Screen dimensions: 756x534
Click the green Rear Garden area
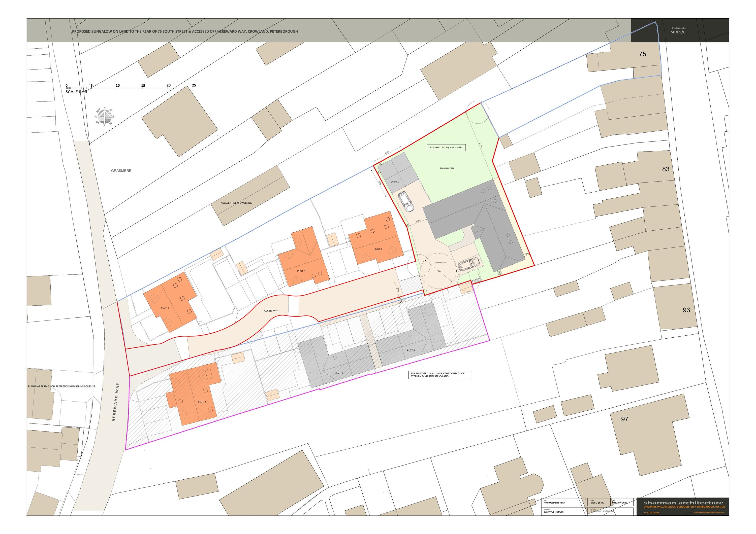point(447,168)
